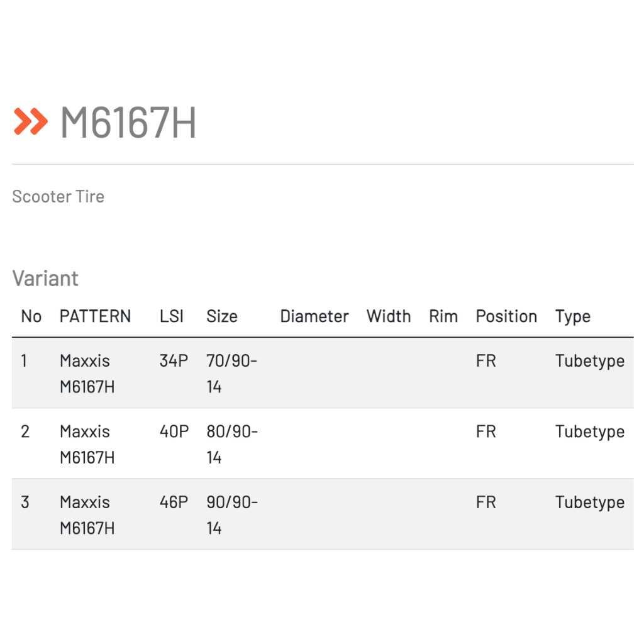The height and width of the screenshot is (644, 644).
Task: Click the Scooter Tire category text
Action: (x=58, y=196)
